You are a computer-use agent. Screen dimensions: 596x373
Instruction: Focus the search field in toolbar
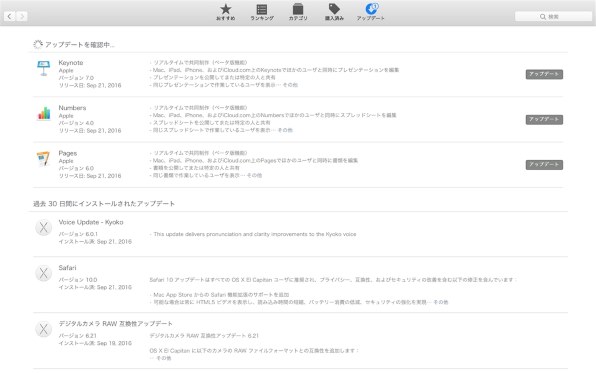(553, 16)
